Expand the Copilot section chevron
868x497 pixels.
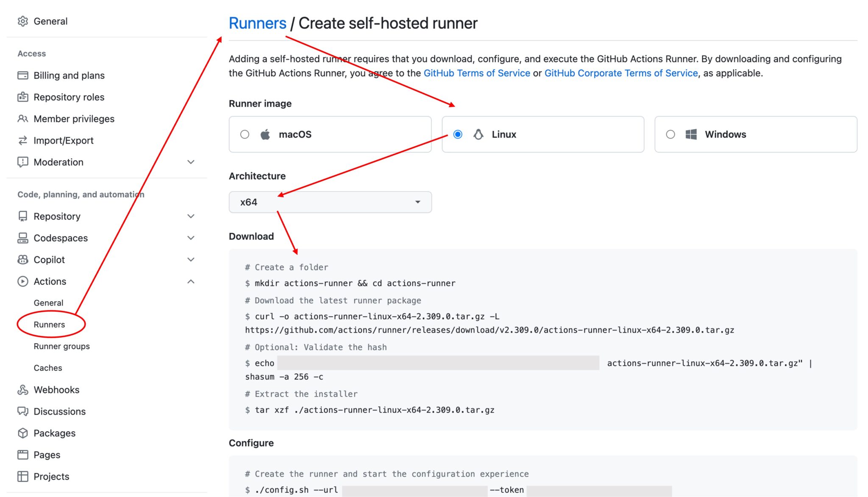191,259
